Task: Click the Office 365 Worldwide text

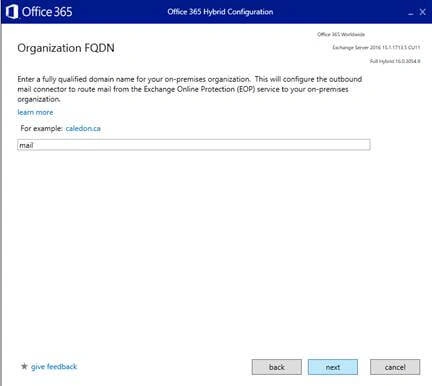Action: coord(341,34)
